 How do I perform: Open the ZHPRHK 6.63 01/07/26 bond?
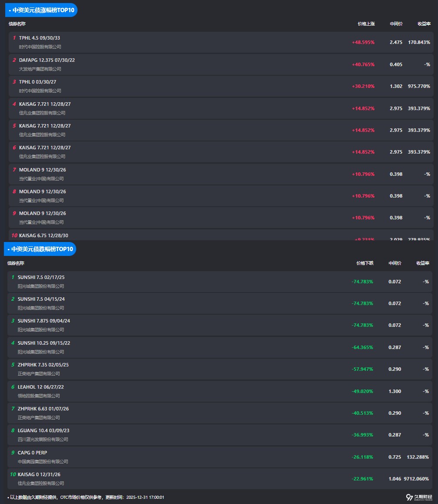tap(43, 409)
